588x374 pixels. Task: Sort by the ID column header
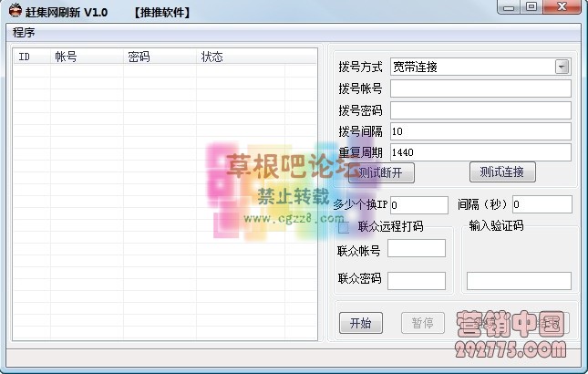pos(32,57)
